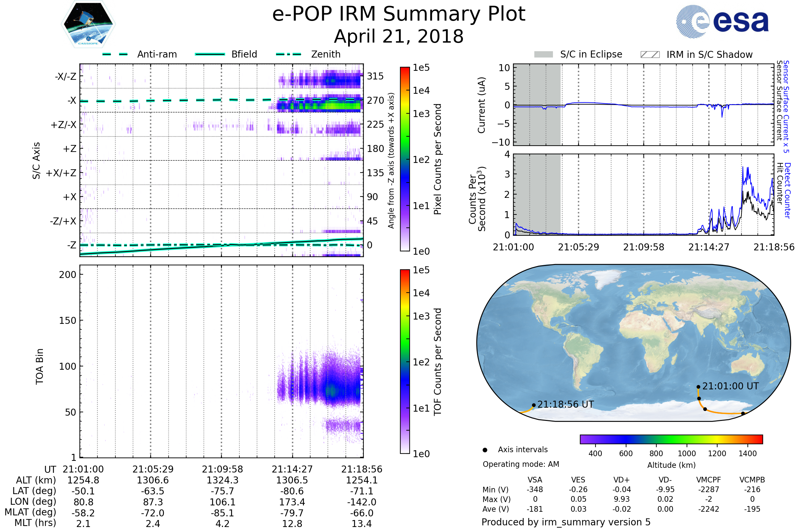
Task: Click the S/C in Eclipse gray legend swatch
Action: click(543, 55)
